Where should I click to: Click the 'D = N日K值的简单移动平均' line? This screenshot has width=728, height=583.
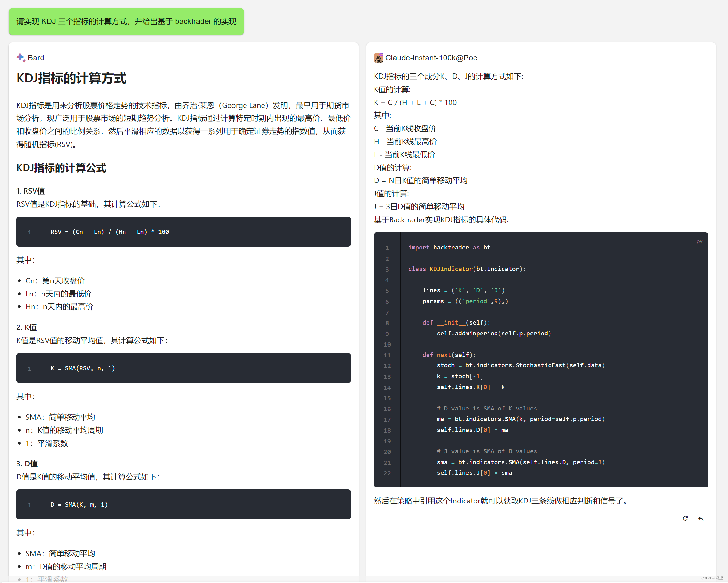pyautogui.click(x=421, y=180)
